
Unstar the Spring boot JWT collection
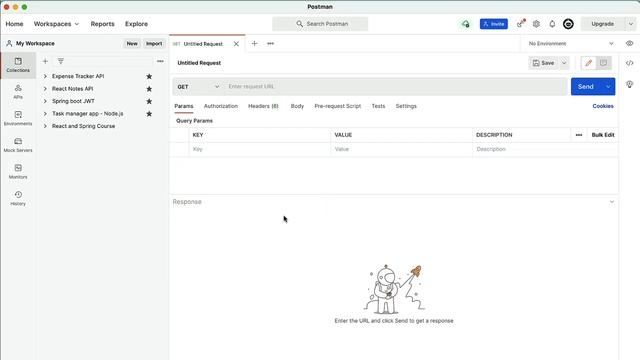click(149, 101)
